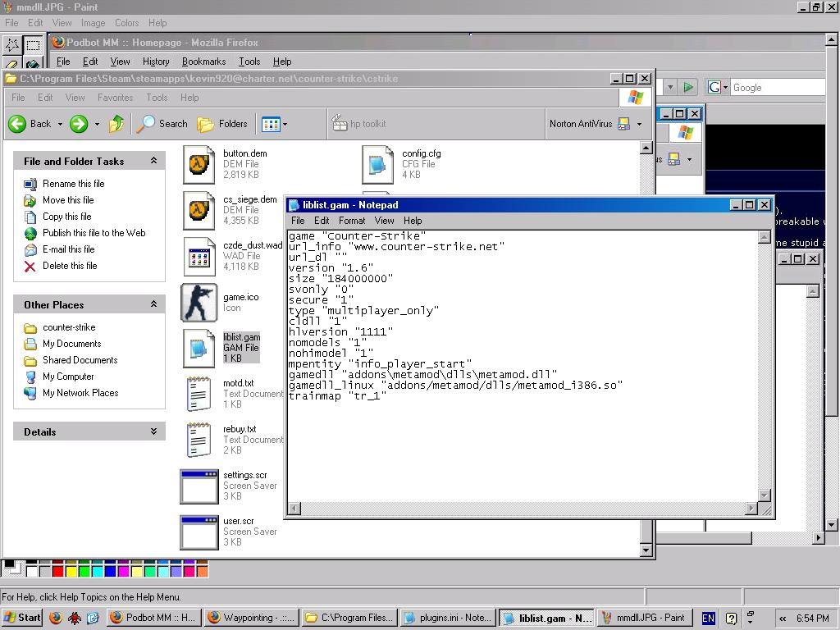Select settings.scr screen saver icon
Image resolution: width=840 pixels, height=630 pixels.
tap(199, 486)
